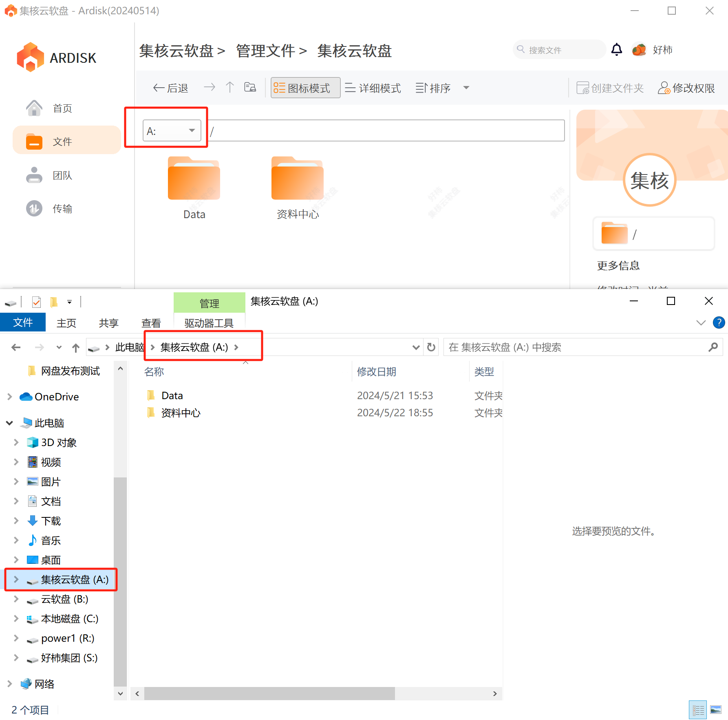Click the Explorer back navigation arrow
This screenshot has height=720, width=728.
tap(16, 347)
